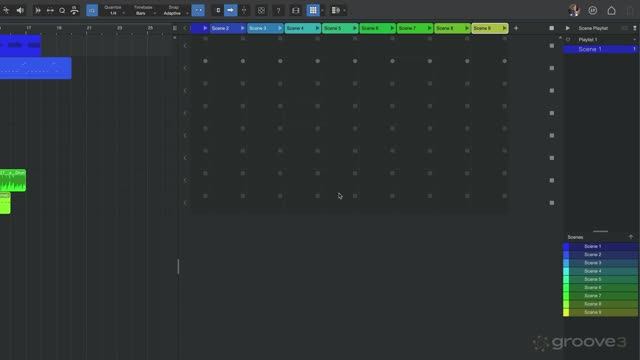Click Scene 9 color swatch in Scenes list

click(566, 312)
